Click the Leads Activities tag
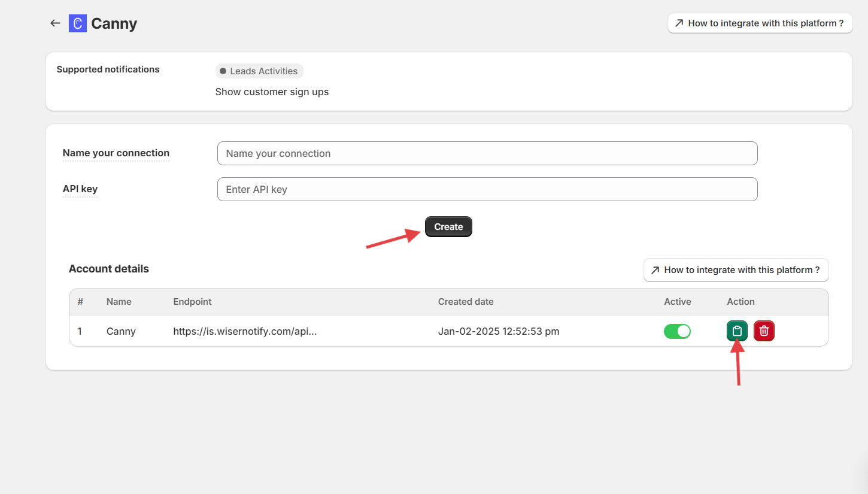Screen dimensions: 868x494 259,71
